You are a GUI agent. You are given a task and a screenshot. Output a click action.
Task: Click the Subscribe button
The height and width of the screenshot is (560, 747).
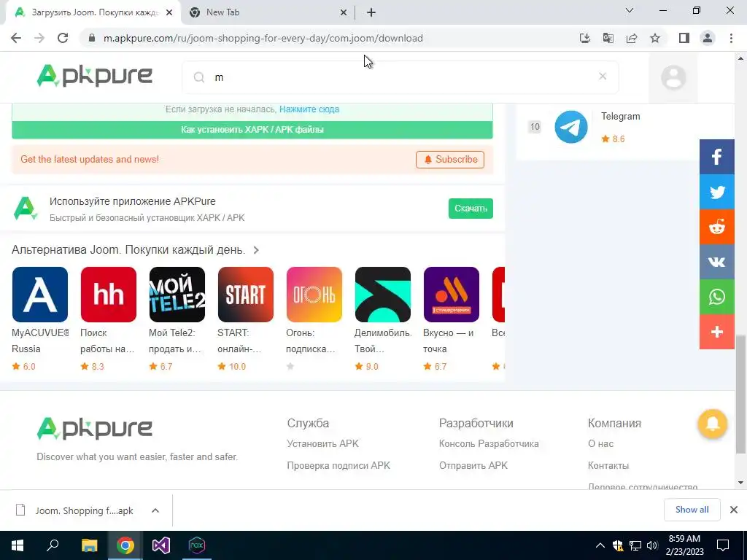coord(450,160)
